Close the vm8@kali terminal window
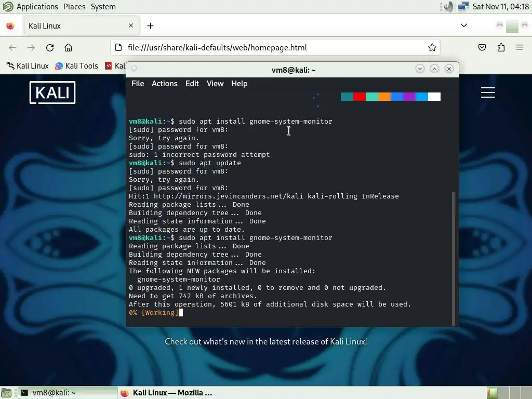Screen dimensions: 532x399 pos(449,69)
